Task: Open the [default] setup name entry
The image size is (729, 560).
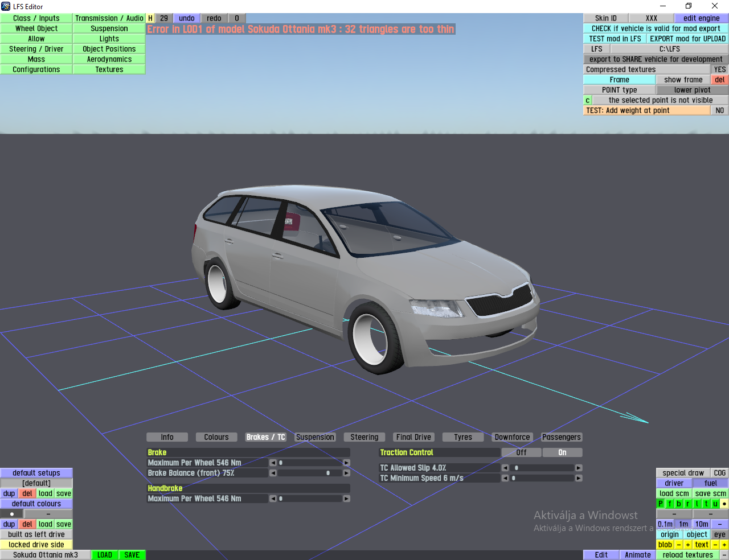Action: [x=36, y=483]
